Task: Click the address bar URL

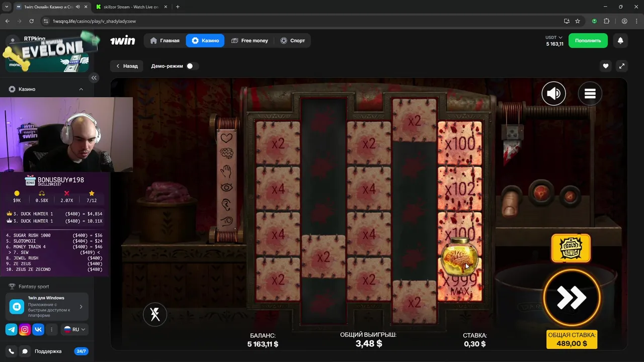Action: [x=95, y=21]
